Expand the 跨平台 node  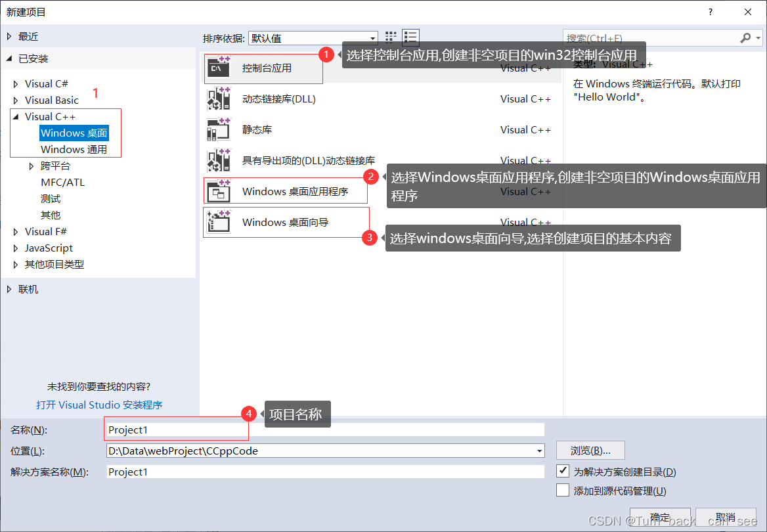pyautogui.click(x=32, y=166)
